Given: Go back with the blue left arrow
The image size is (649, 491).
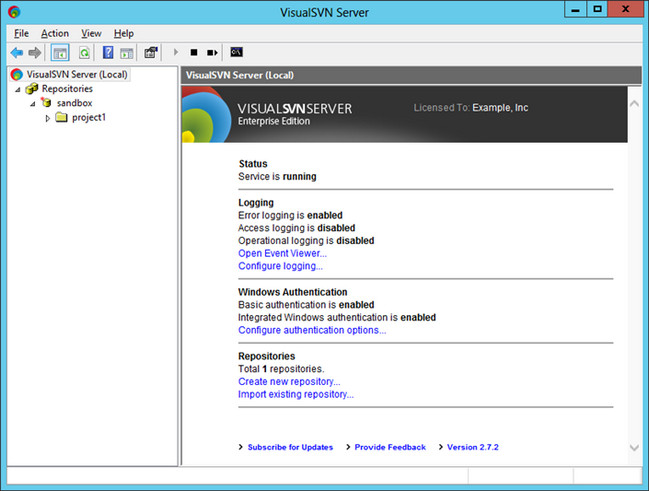Looking at the screenshot, I should 17,53.
